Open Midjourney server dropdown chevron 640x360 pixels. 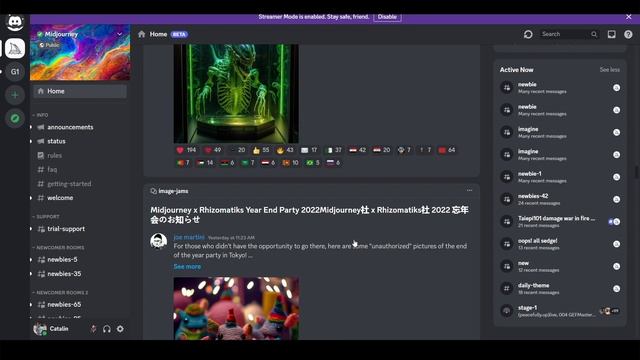[120, 34]
